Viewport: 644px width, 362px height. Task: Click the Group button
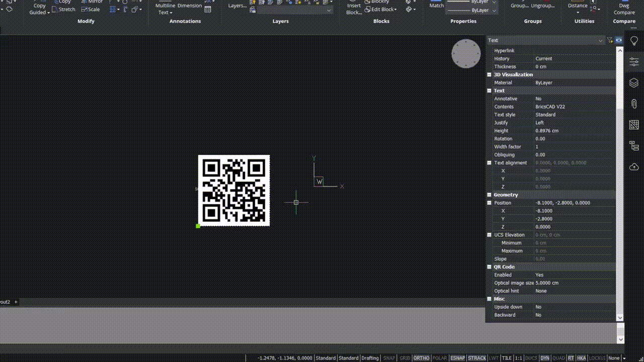click(x=520, y=6)
